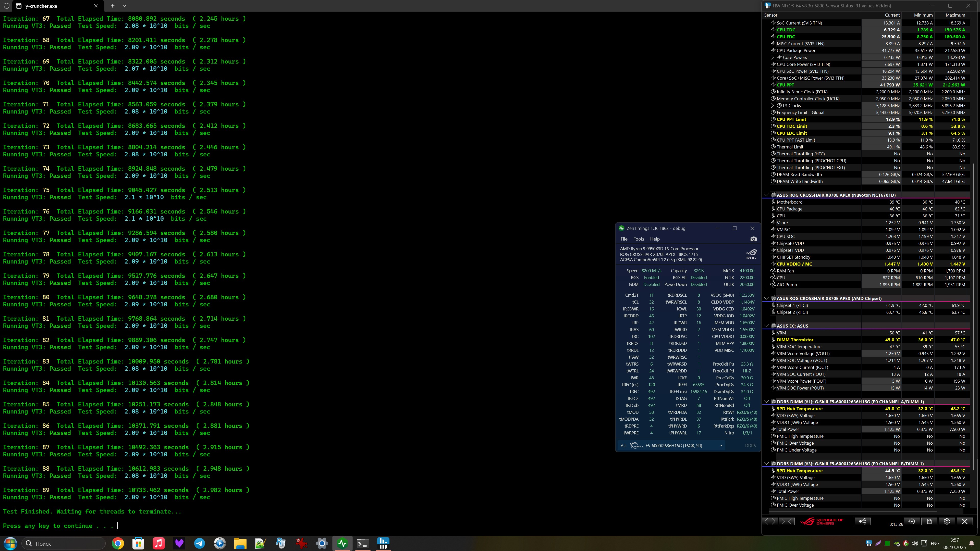The width and height of the screenshot is (980, 551).
Task: Collapse the DDR5 DIMM [#1] section
Action: click(766, 402)
